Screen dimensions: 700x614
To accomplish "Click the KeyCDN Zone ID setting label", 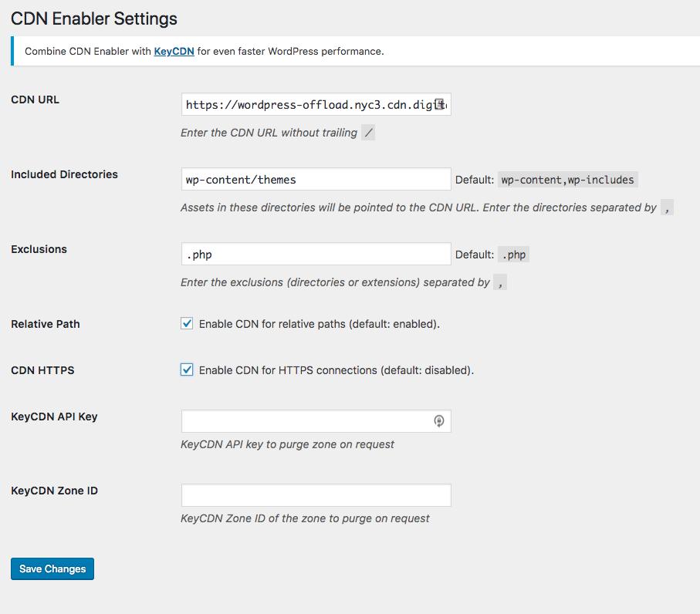I will [54, 490].
